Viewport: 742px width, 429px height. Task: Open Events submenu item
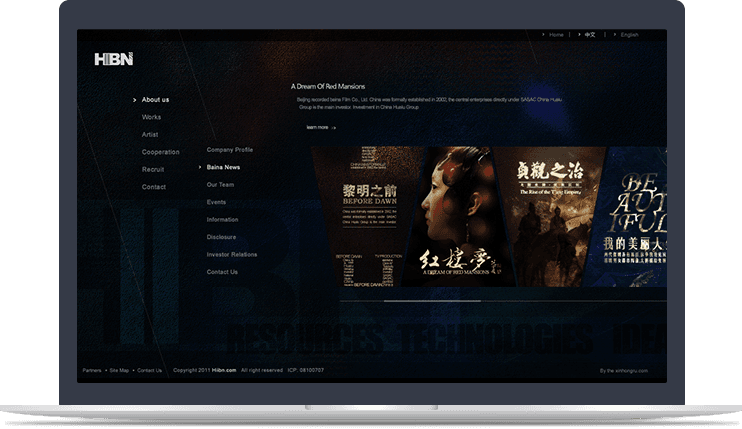(x=216, y=202)
